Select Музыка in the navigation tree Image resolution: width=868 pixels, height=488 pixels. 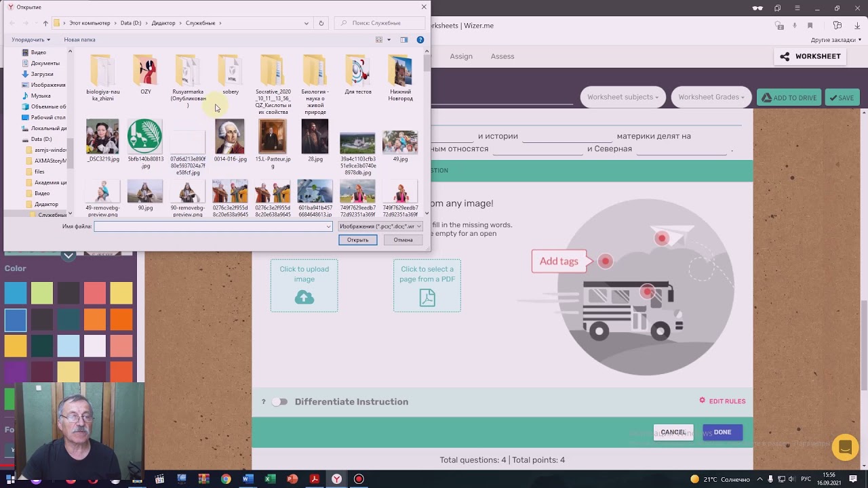[x=41, y=96]
